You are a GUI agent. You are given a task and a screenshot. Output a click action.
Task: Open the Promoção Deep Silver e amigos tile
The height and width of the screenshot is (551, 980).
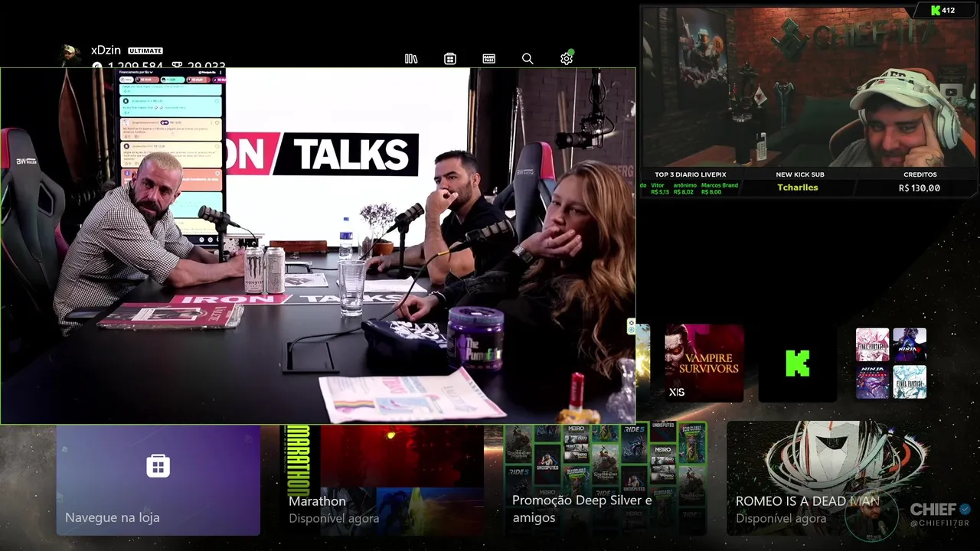point(605,480)
